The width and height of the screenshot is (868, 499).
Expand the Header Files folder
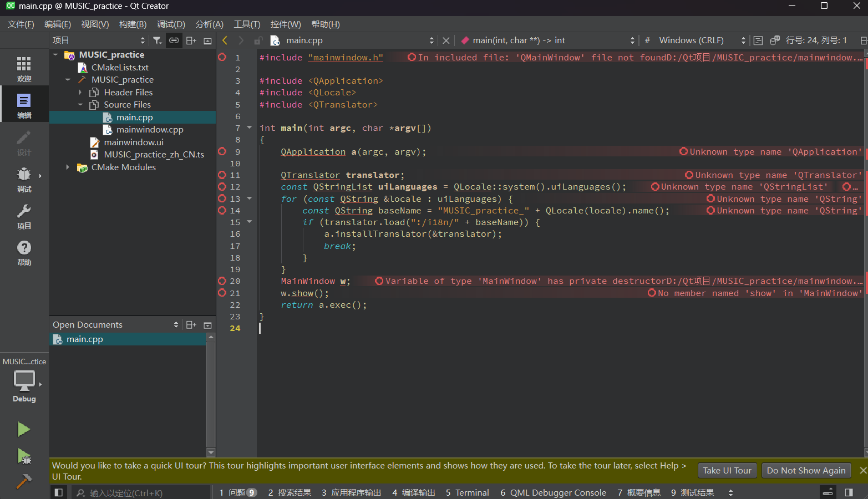point(80,93)
